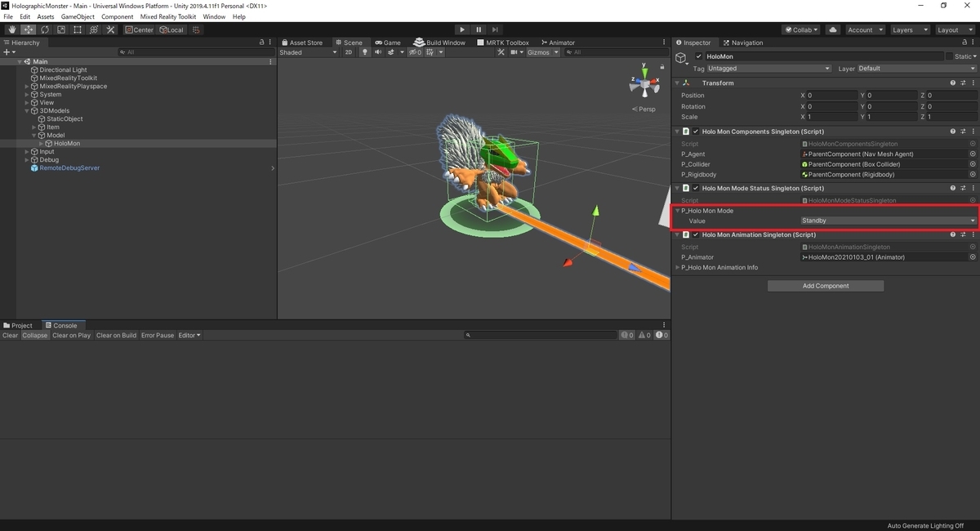Toggle Clear on Play in Console
Screen dimensions: 980x531
point(72,335)
